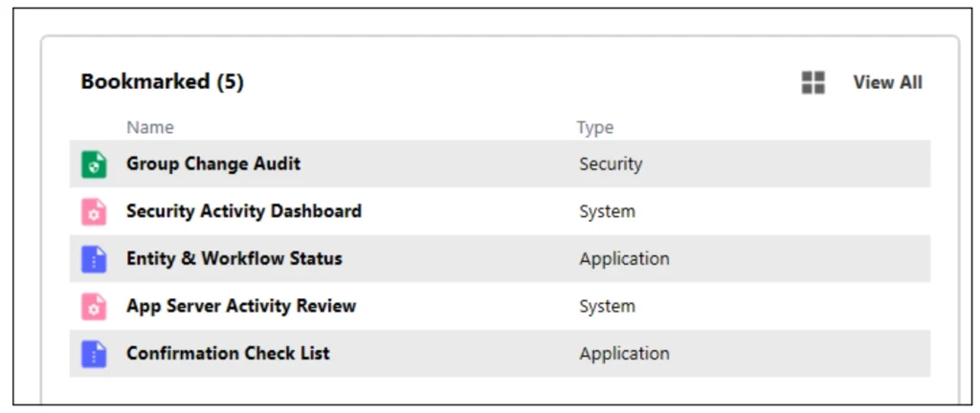Image resolution: width=980 pixels, height=413 pixels.
Task: Click the blue Confirmation Check List icon
Action: click(94, 354)
